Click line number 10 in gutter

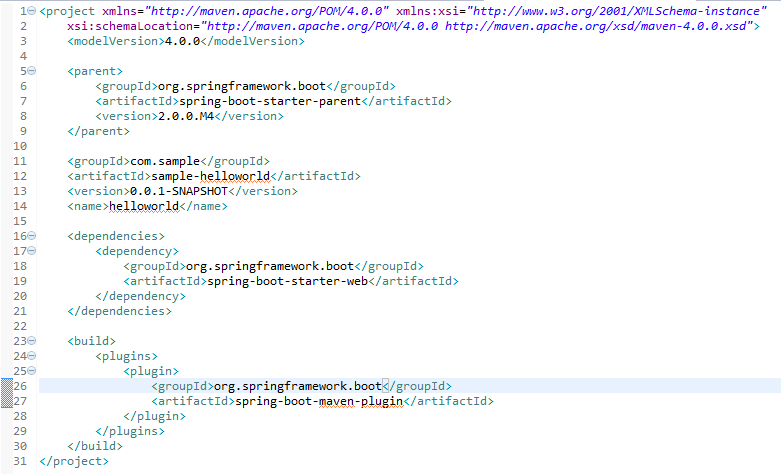click(x=20, y=146)
